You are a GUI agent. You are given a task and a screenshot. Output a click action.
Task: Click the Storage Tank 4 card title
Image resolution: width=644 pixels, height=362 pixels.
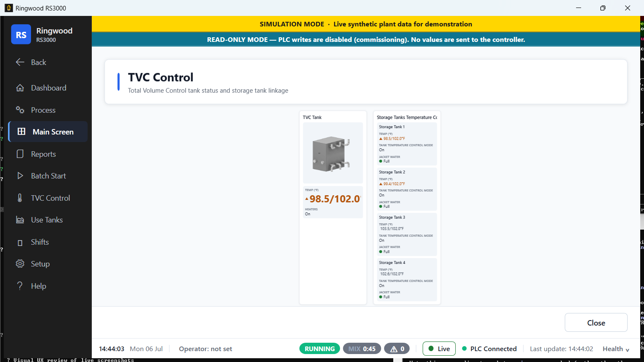[x=392, y=262]
